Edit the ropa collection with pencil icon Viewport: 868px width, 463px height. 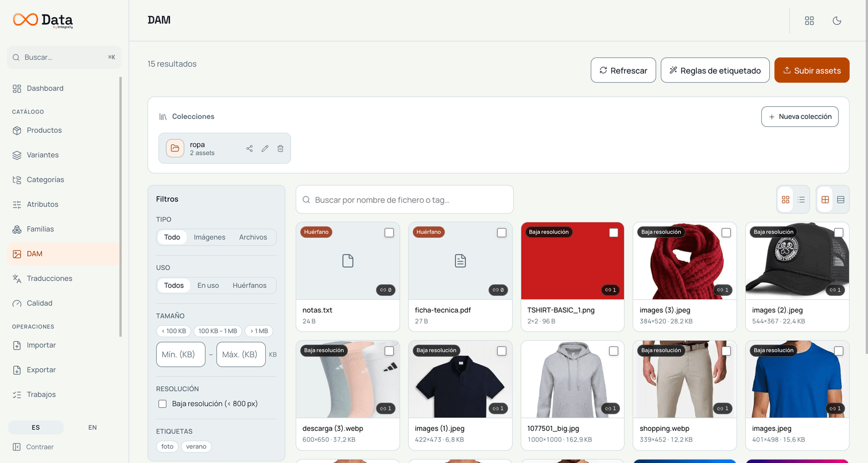pyautogui.click(x=265, y=149)
